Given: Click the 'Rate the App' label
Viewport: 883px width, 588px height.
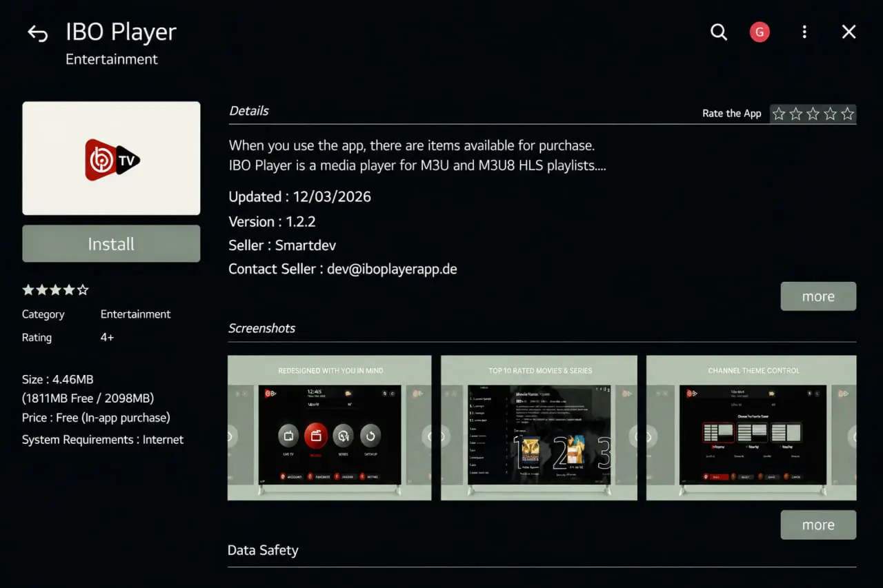Looking at the screenshot, I should [x=731, y=114].
